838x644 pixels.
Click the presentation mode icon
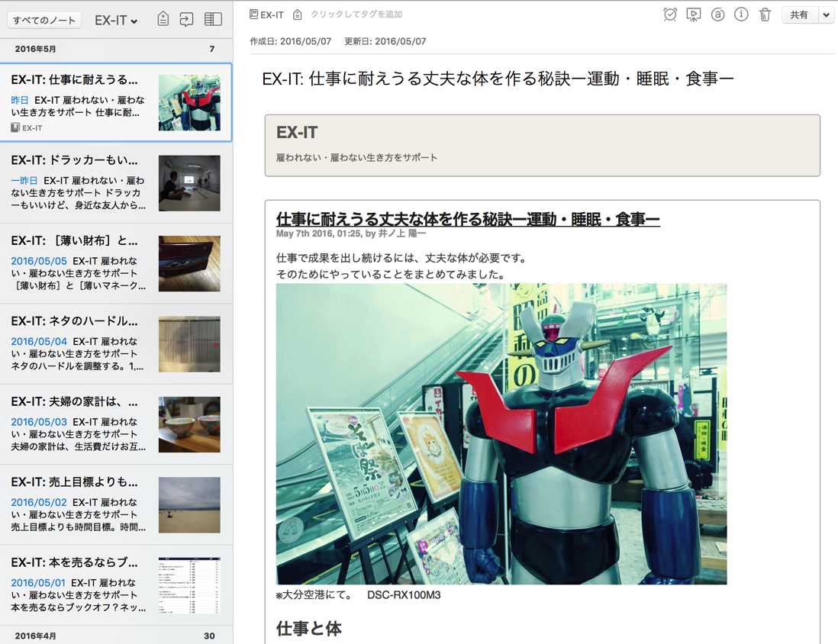(x=694, y=14)
